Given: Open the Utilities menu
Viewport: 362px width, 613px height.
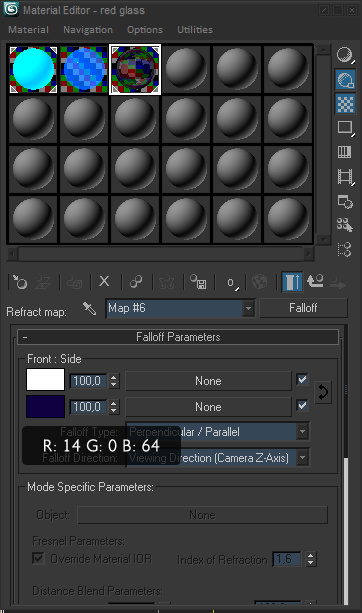Looking at the screenshot, I should click(x=195, y=30).
